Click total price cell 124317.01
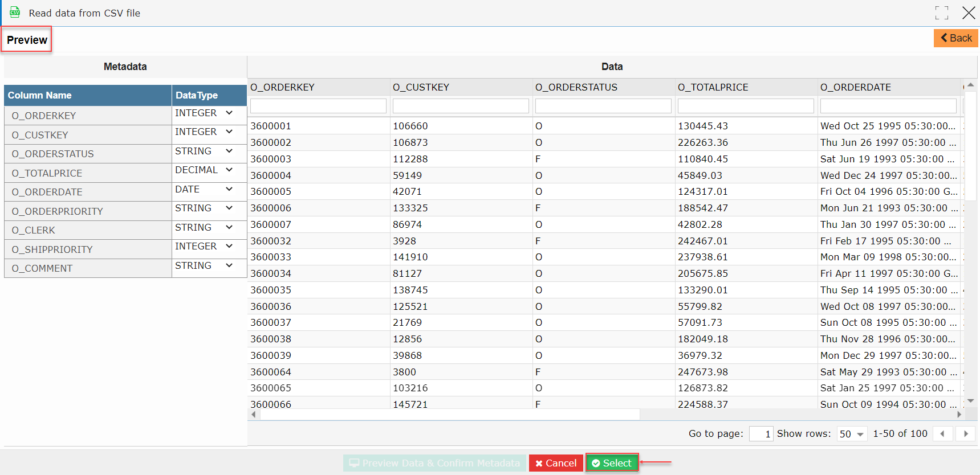This screenshot has height=475, width=980. pos(703,191)
